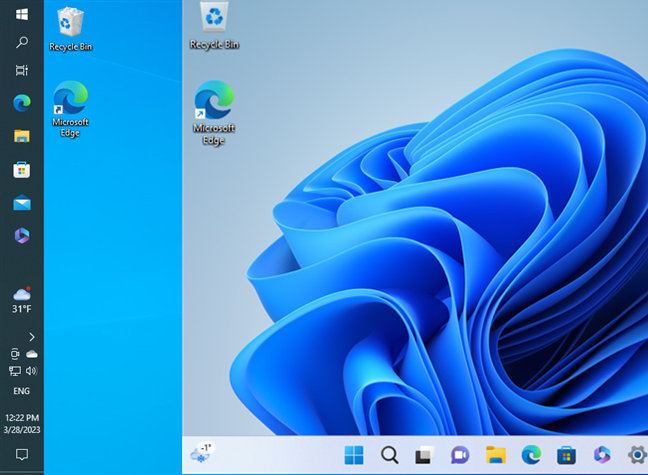This screenshot has width=648, height=475.
Task: Open Microsoft 365 icon on the Windows 10 taskbar
Action: (x=22, y=236)
